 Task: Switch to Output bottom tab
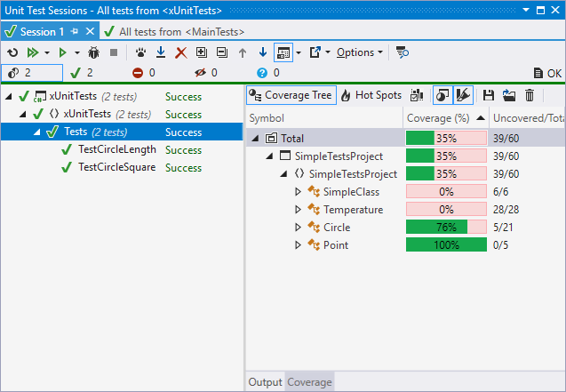265,382
